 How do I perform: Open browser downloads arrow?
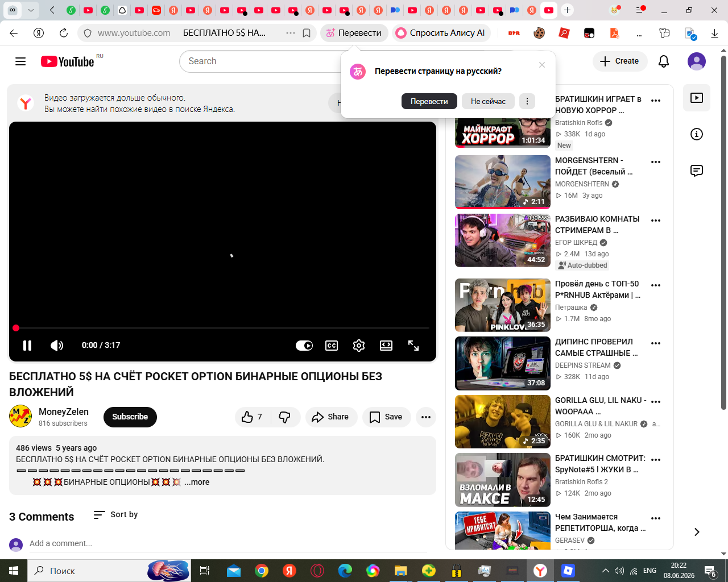click(714, 34)
